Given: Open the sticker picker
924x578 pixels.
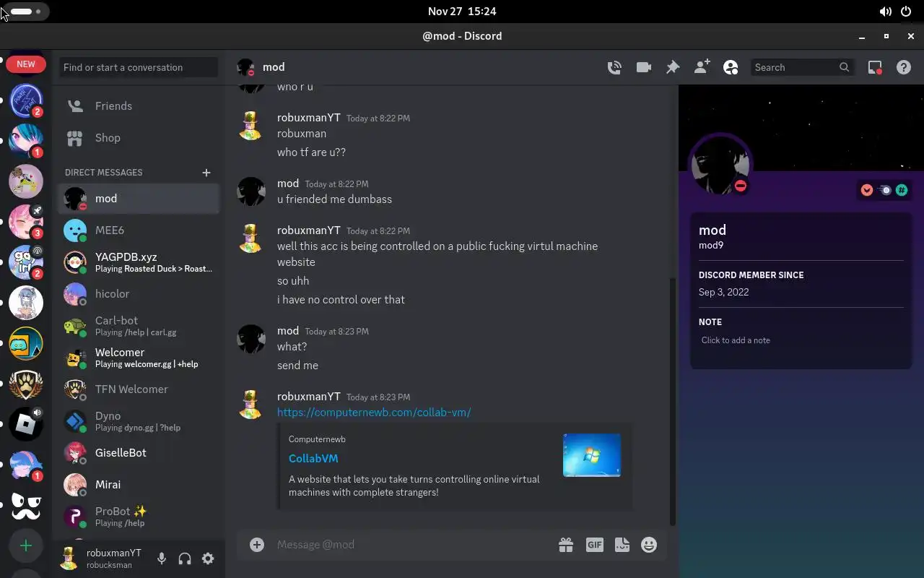Looking at the screenshot, I should tap(622, 545).
